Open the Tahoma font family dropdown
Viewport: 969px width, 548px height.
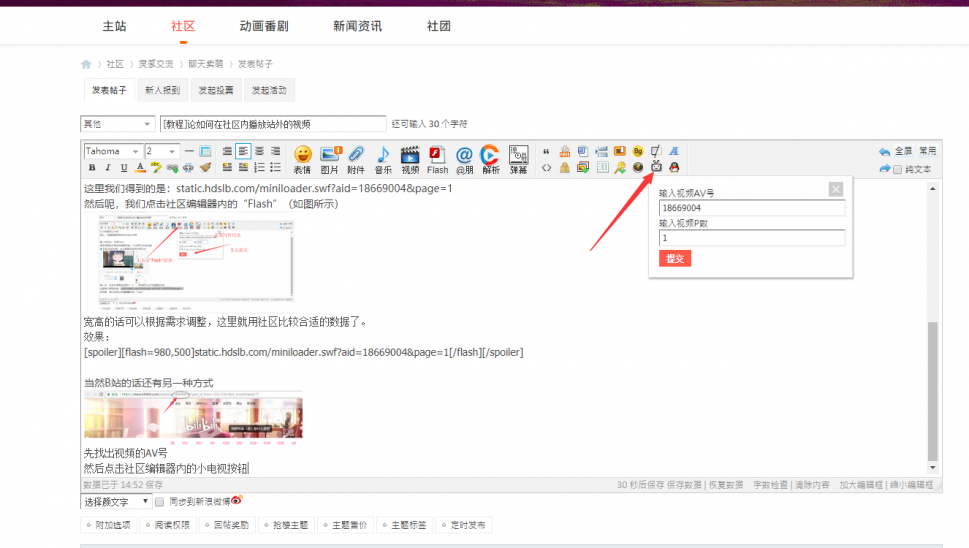pyautogui.click(x=110, y=151)
